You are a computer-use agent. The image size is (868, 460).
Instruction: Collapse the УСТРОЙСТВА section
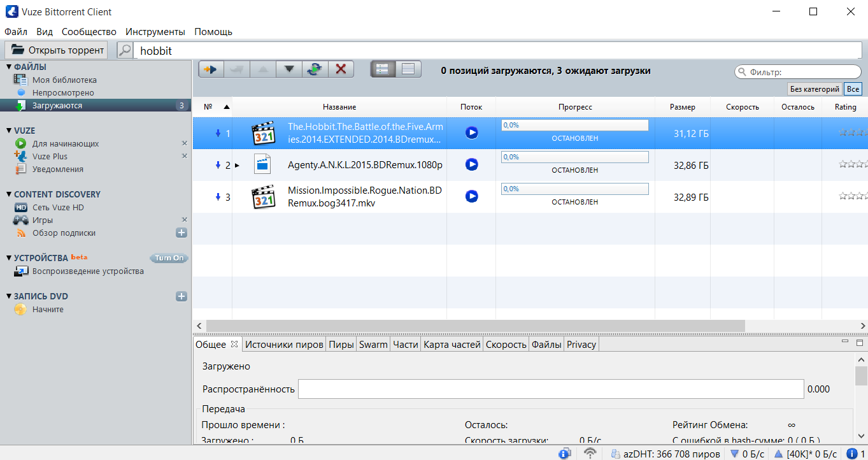coord(9,258)
